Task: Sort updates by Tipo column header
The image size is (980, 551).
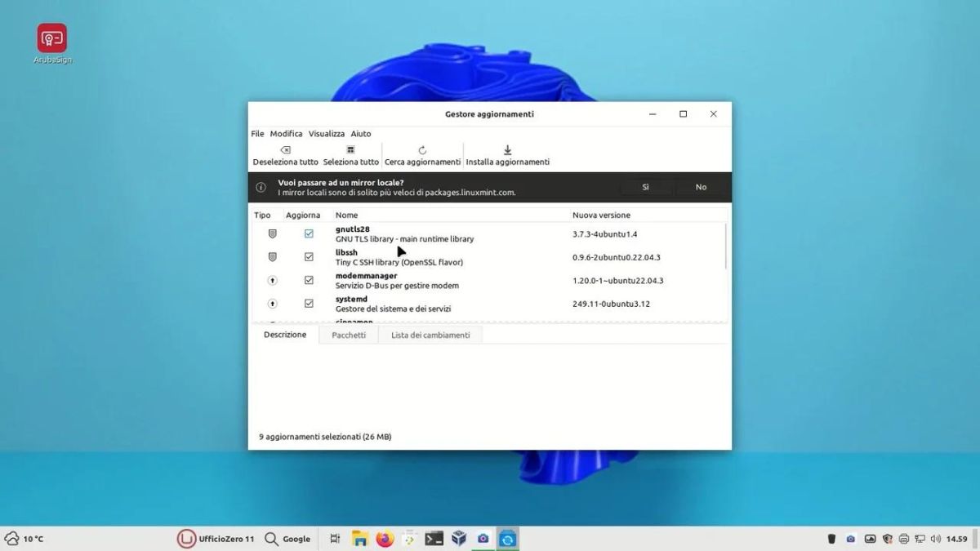Action: pos(262,216)
